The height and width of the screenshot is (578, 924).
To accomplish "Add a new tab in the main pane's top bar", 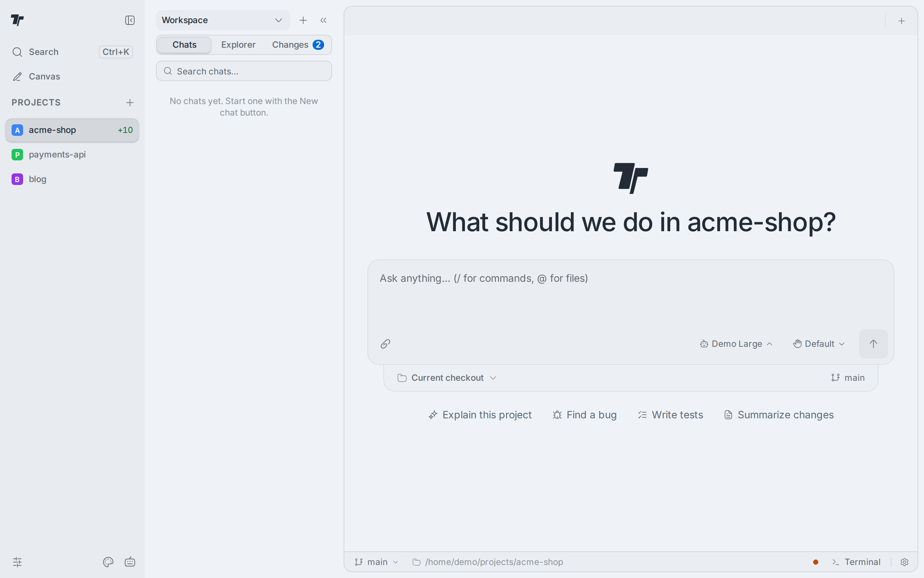I will click(x=902, y=21).
